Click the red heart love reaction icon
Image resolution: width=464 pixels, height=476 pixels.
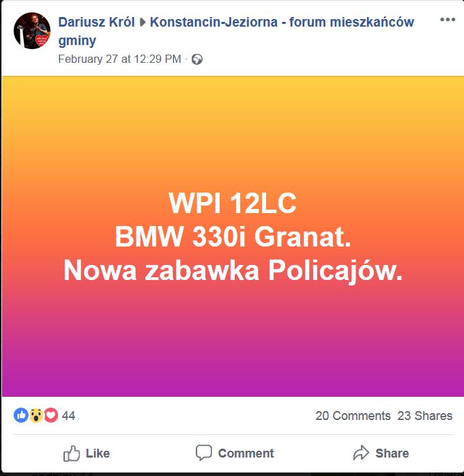(51, 415)
